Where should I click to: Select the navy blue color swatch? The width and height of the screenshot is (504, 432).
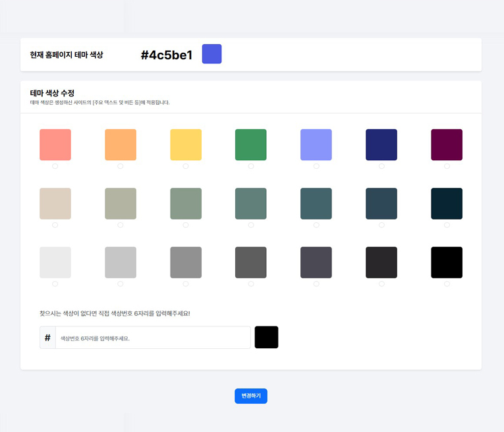coord(381,144)
